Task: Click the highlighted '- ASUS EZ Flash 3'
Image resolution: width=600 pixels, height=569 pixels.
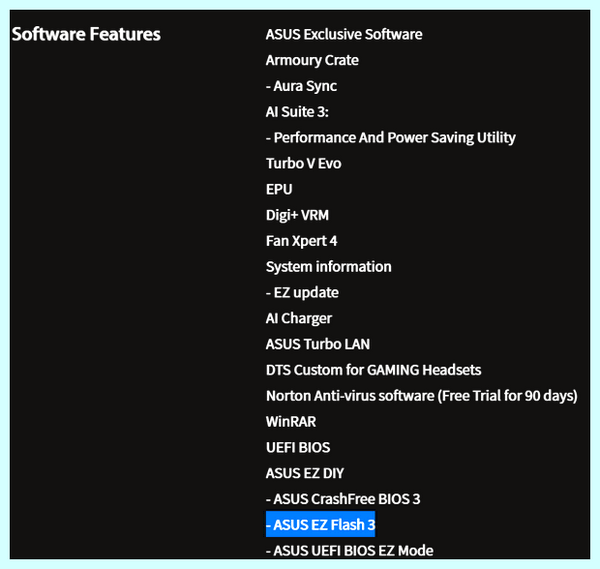Action: click(321, 524)
